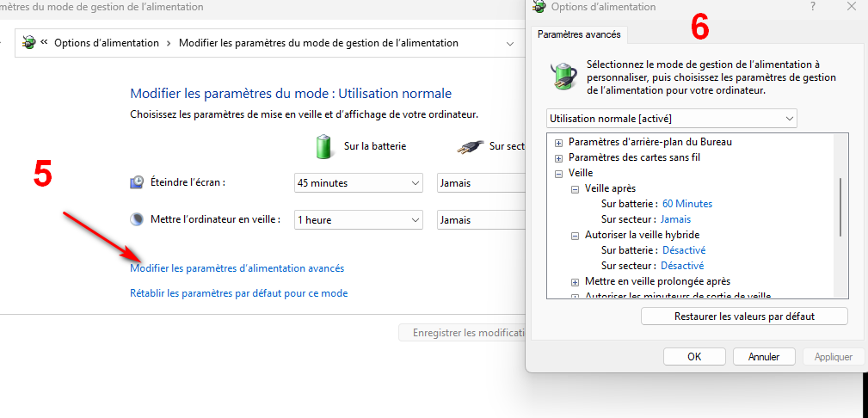Viewport: 868px width, 418px height.
Task: Click 'Modifier les paramètres du mode de gestion' breadcrumb
Action: (x=318, y=43)
